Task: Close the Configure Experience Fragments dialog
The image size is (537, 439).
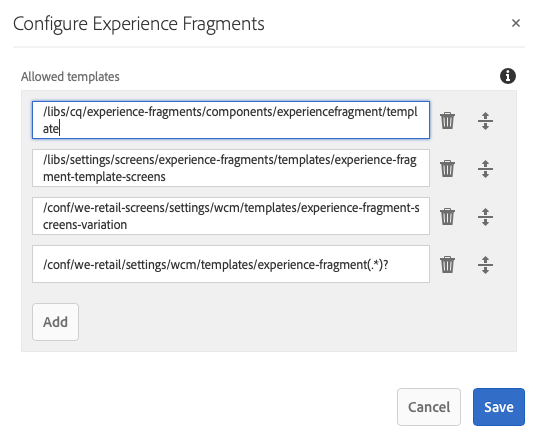Action: (516, 23)
